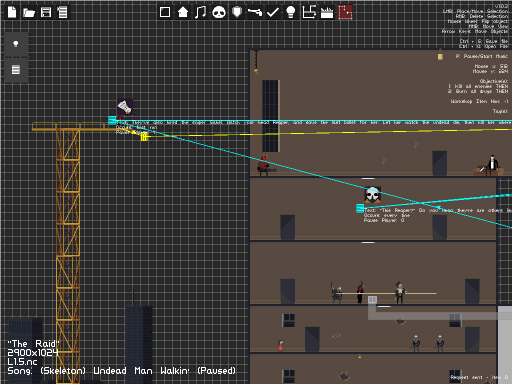
Task: Choose the house building tool
Action: coord(183,12)
